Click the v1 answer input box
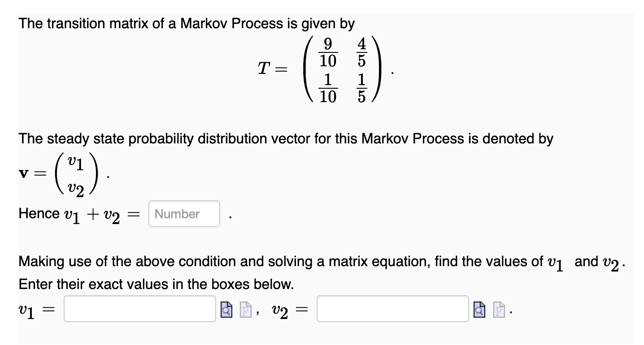 click(139, 309)
